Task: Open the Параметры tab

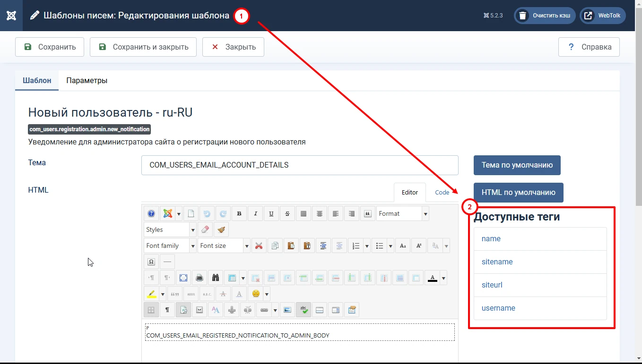Action: [x=87, y=80]
